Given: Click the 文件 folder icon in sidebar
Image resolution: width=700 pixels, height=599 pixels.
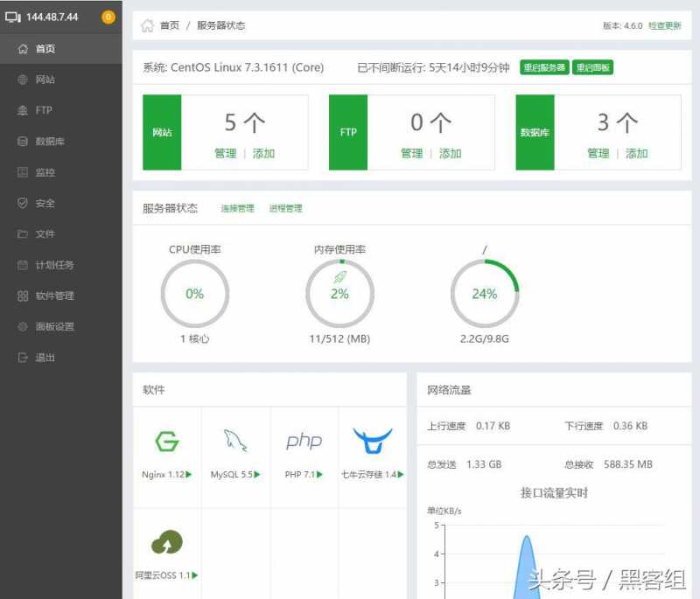Looking at the screenshot, I should 23,233.
